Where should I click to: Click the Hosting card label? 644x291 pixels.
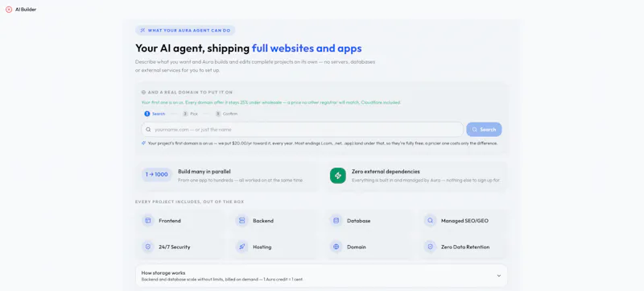[x=262, y=247]
